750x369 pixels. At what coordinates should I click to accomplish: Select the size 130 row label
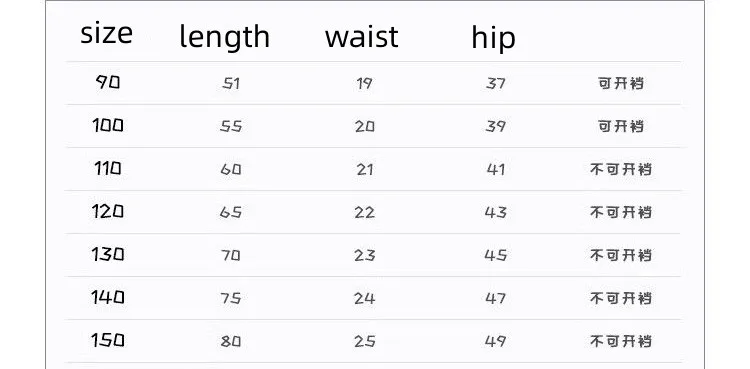pos(108,254)
